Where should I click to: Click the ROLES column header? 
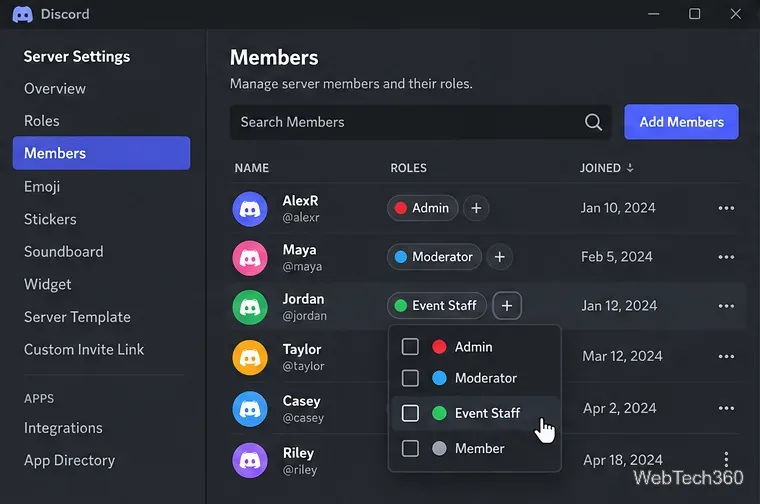point(409,168)
